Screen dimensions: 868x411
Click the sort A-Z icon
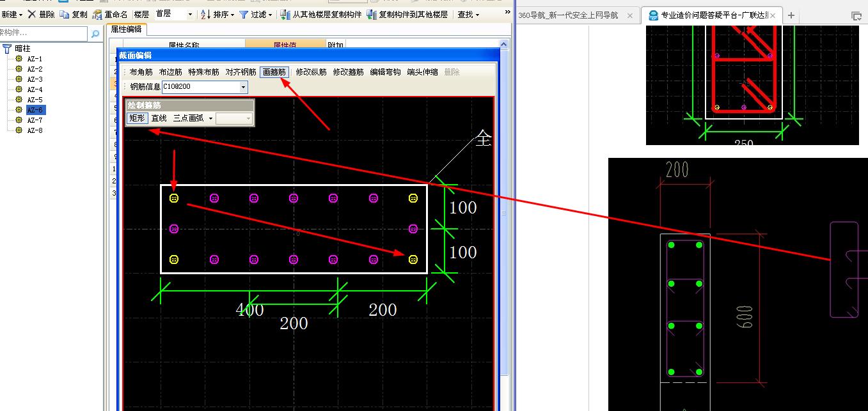tap(205, 14)
